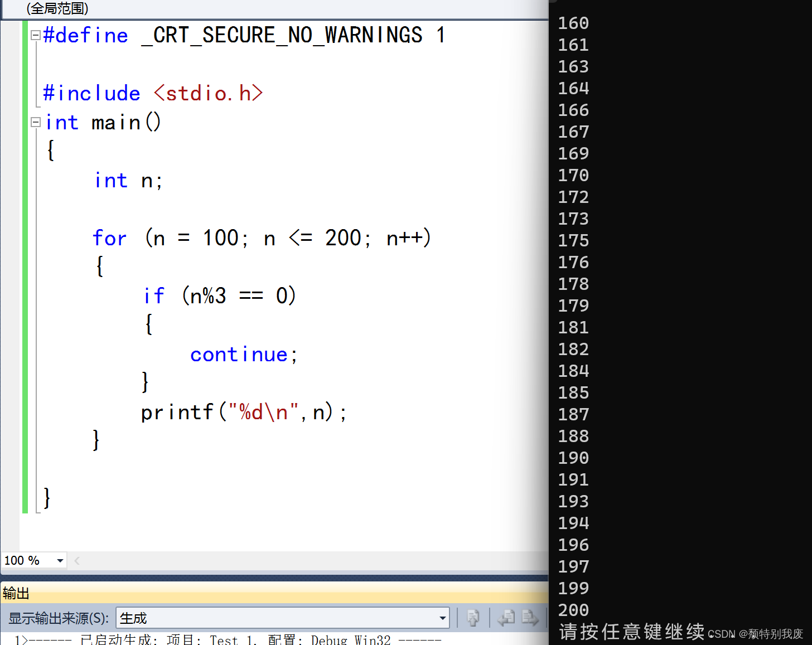Click the horizontal scrollbar left arrow

[77, 561]
